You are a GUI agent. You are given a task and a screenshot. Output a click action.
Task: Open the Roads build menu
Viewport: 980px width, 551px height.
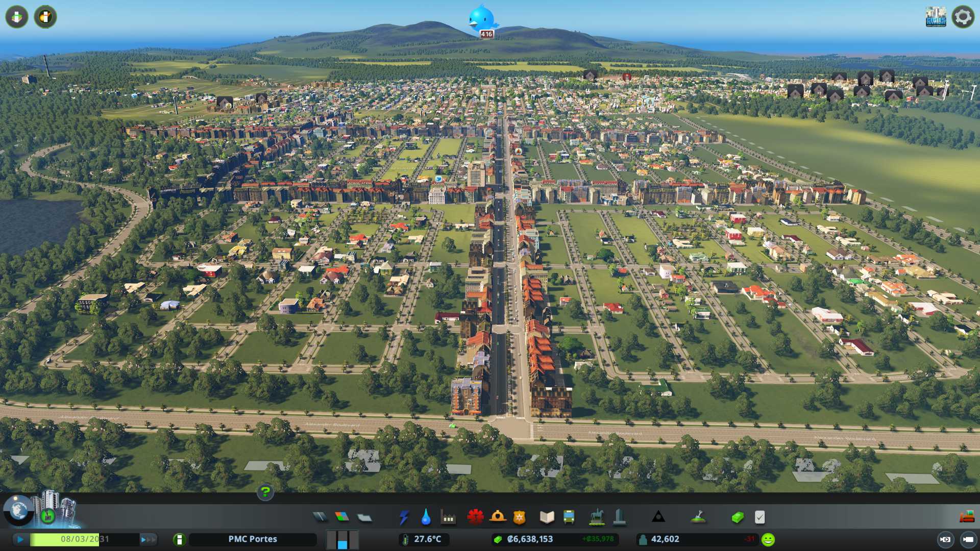(320, 517)
